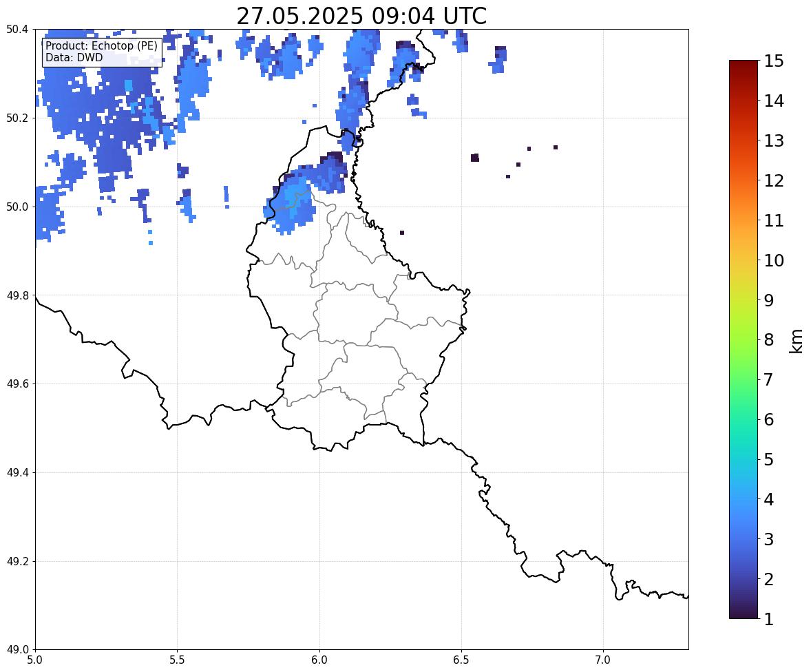
Task: Click the longitude axis label '7.0'
Action: (x=603, y=660)
